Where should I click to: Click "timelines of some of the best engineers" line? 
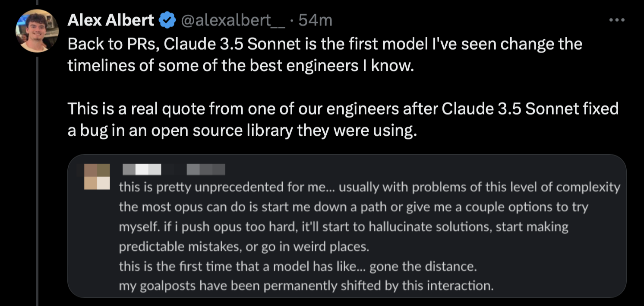click(x=240, y=66)
